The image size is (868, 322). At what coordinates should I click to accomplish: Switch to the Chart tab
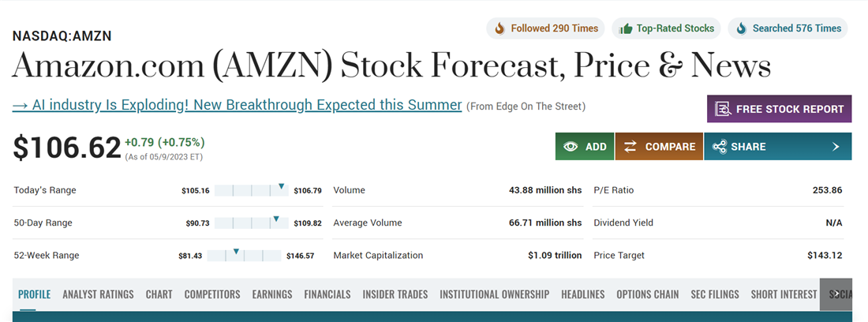point(159,294)
